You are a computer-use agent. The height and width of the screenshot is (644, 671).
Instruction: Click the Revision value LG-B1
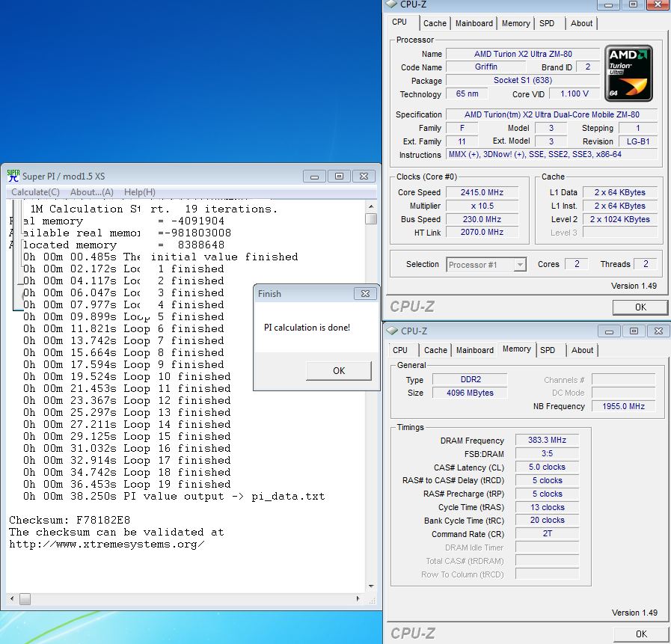pos(637,141)
